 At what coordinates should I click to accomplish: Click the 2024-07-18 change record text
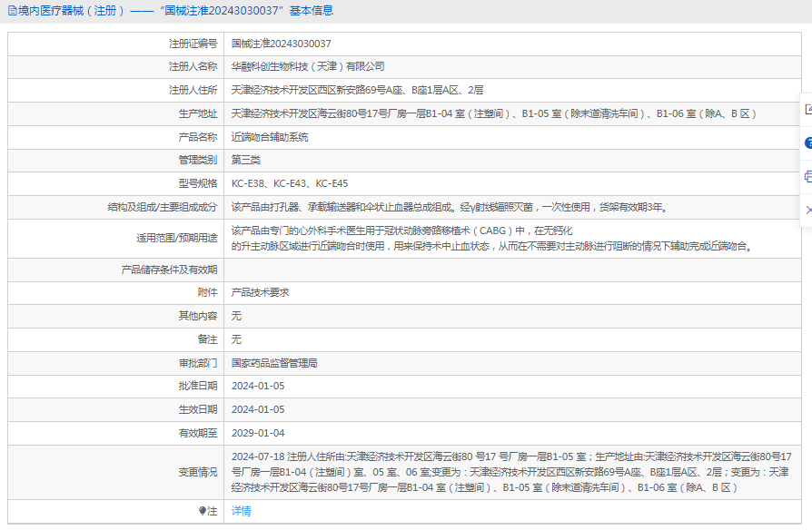tap(511, 472)
